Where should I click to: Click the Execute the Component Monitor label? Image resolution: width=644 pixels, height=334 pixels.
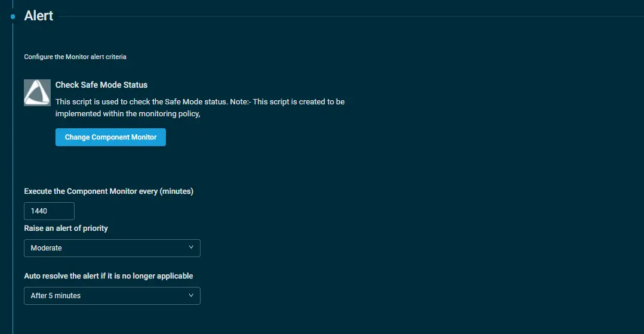pyautogui.click(x=109, y=191)
